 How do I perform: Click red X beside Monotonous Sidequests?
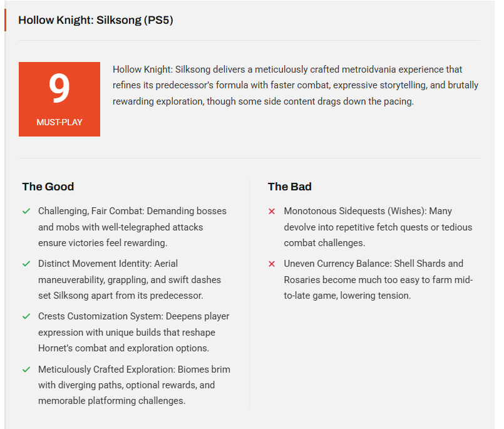point(272,212)
